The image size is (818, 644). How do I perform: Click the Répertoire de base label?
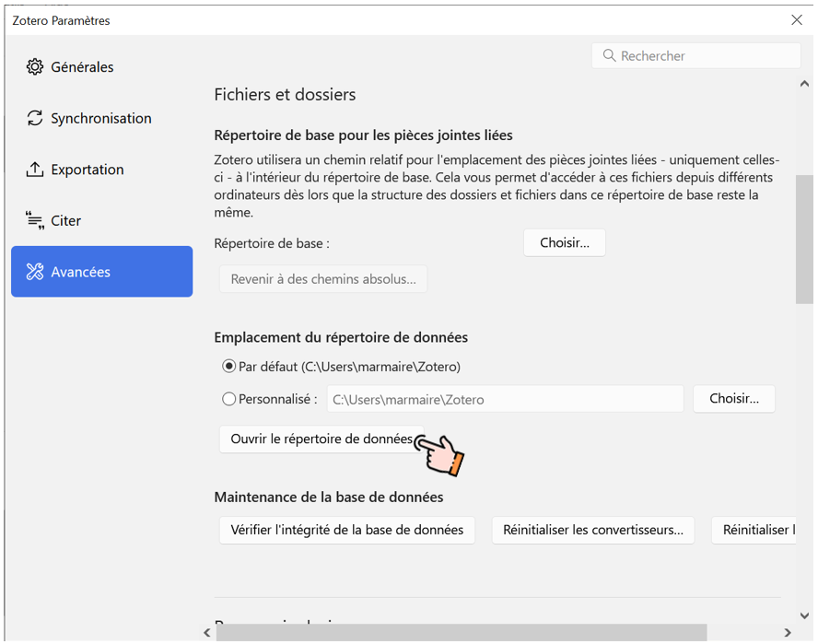[271, 243]
